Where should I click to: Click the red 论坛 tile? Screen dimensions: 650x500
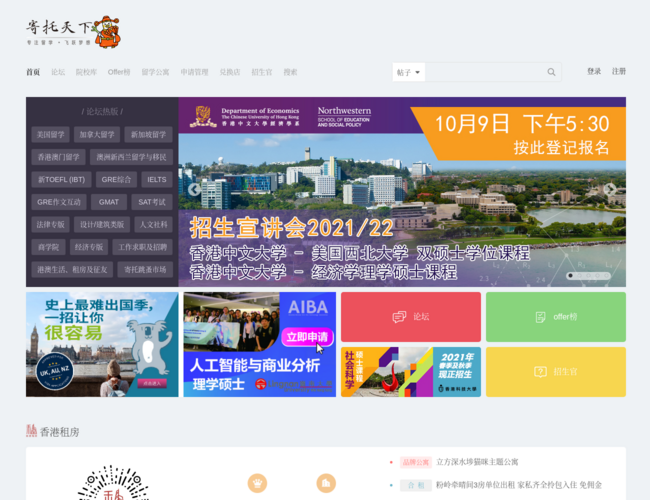(x=411, y=317)
